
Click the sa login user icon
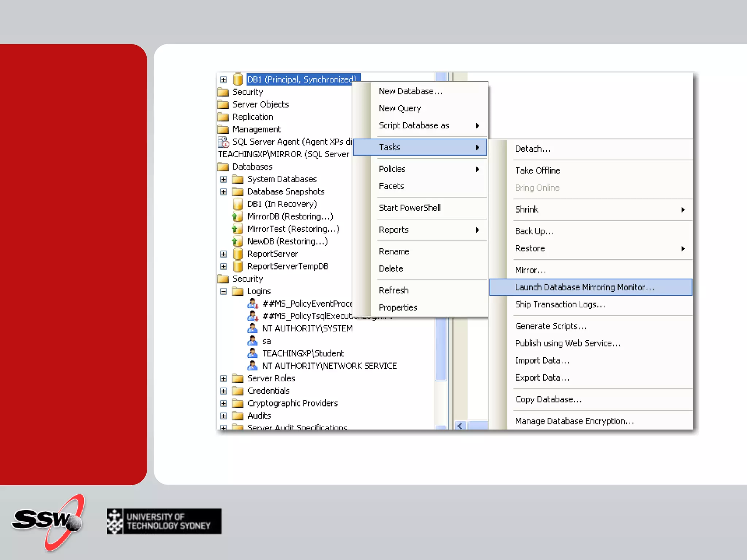click(252, 341)
